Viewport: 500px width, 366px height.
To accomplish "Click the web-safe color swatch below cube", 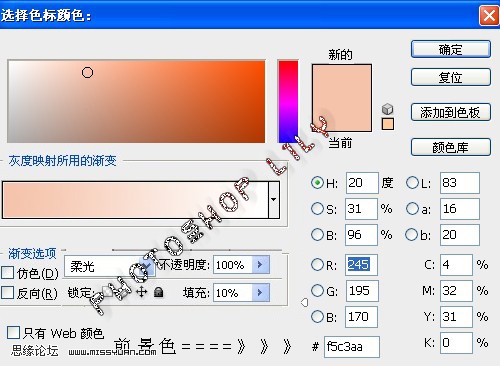I will (387, 124).
